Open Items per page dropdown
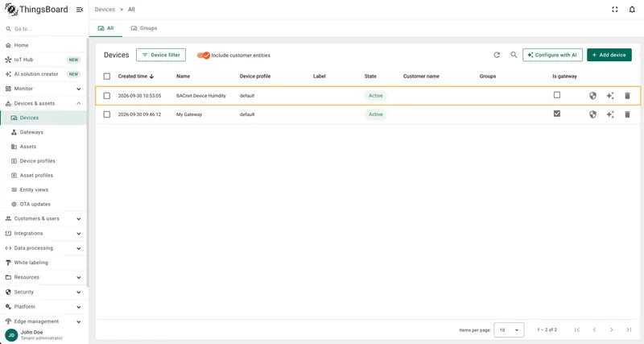The image size is (644, 344). click(509, 330)
